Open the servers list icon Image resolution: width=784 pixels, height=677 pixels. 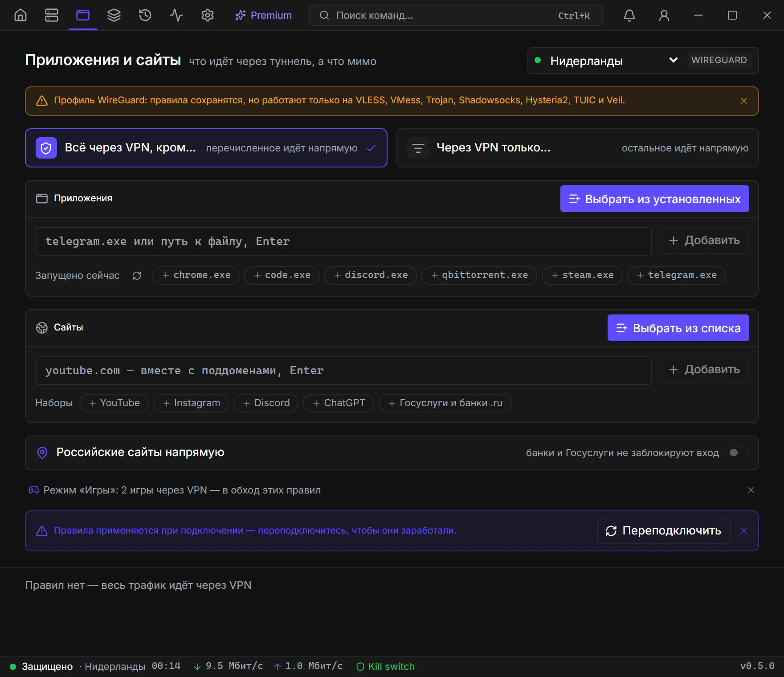(52, 15)
